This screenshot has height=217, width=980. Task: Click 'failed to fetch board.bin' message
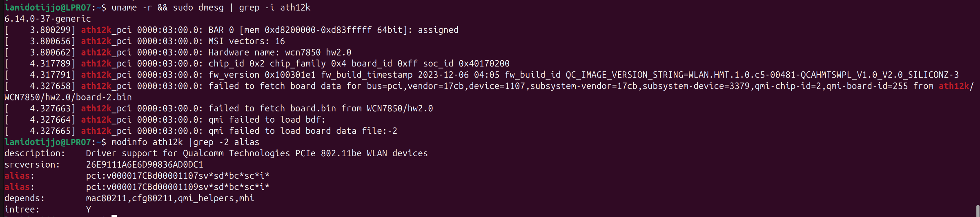(272, 108)
